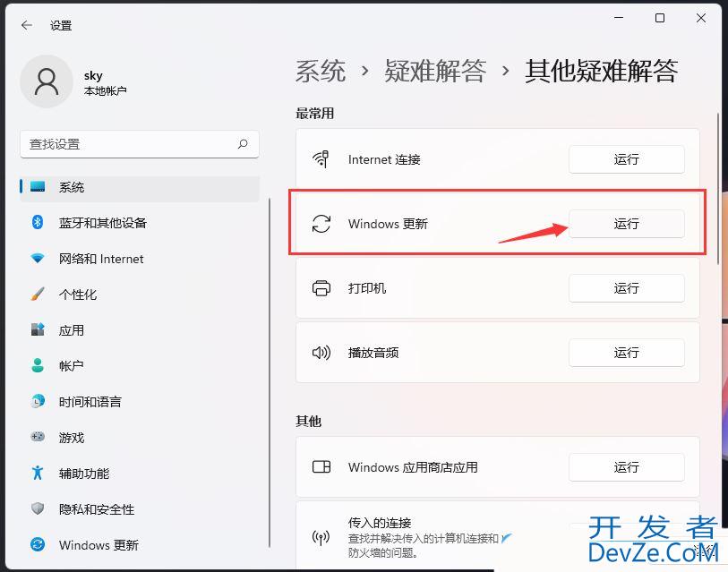
Task: Click the 打印机 printer icon
Action: (x=321, y=288)
